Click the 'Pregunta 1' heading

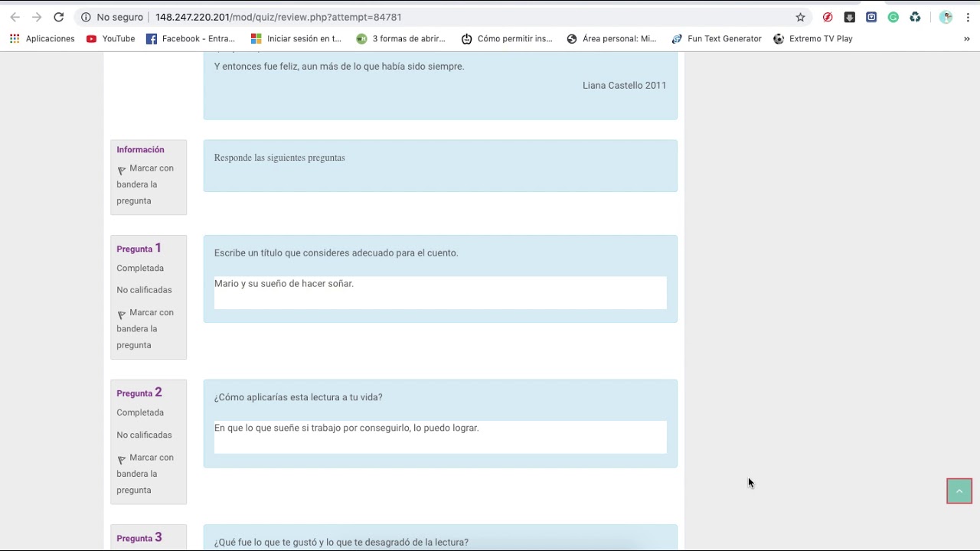pyautogui.click(x=139, y=248)
